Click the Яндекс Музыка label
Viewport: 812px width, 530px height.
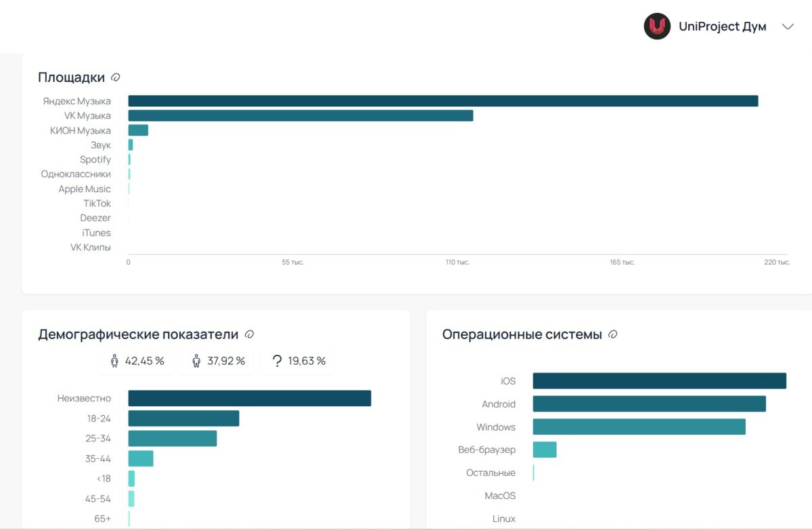point(76,101)
